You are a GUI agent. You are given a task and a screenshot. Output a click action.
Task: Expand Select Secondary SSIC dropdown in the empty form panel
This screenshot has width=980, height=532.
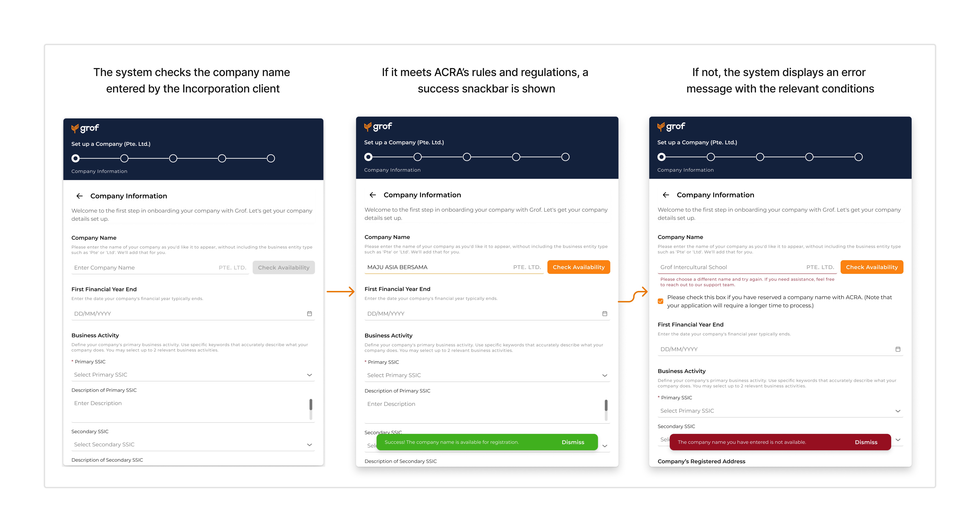[x=309, y=444]
